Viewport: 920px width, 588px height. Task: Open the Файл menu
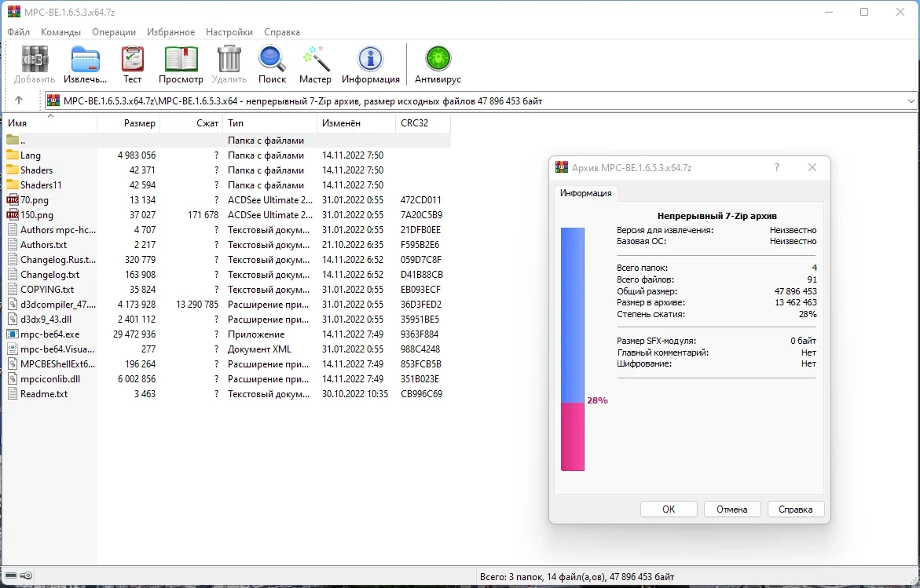click(18, 32)
